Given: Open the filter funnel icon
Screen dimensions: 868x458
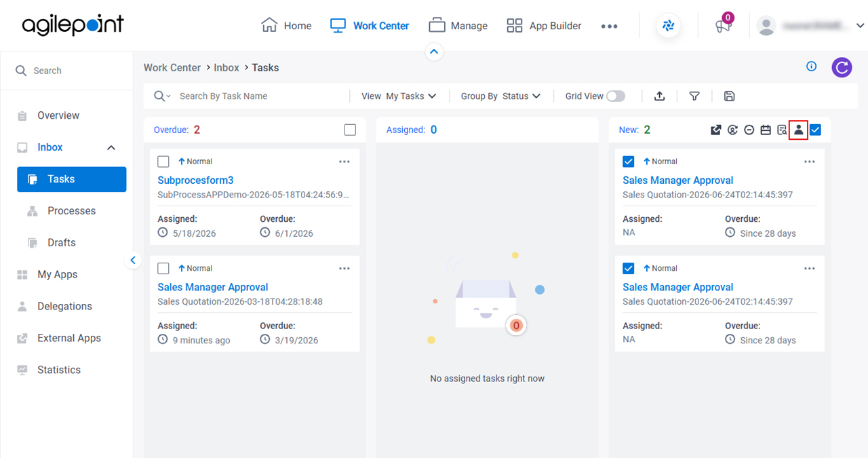Looking at the screenshot, I should [x=694, y=96].
